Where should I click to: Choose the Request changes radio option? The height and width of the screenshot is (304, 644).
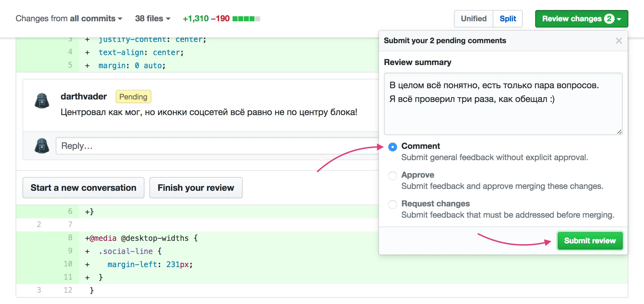coord(393,204)
